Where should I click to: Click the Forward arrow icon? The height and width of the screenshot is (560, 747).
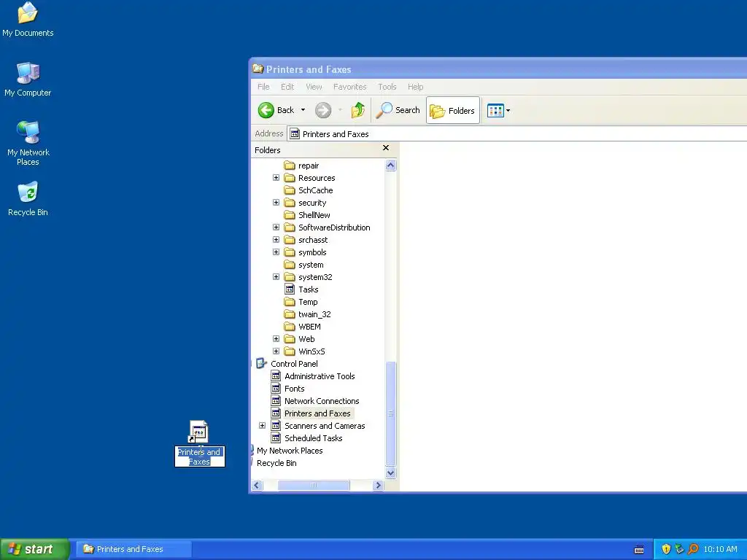(323, 111)
